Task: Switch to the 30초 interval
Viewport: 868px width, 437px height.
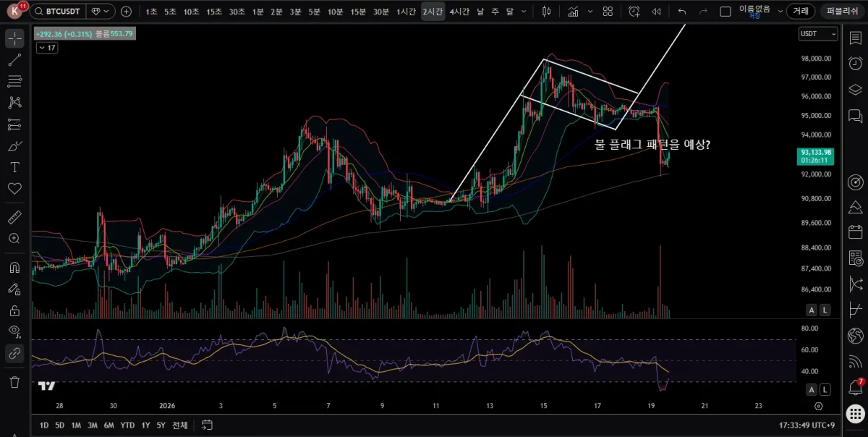Action: click(x=237, y=12)
